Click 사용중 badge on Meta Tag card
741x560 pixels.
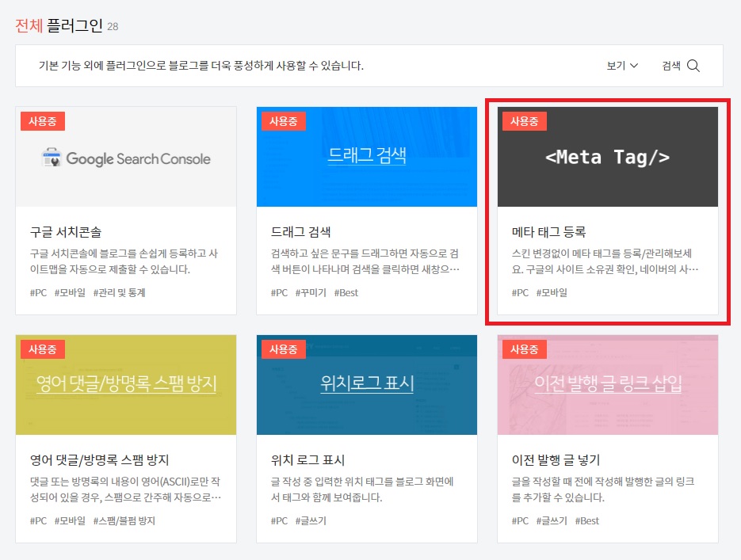click(525, 121)
